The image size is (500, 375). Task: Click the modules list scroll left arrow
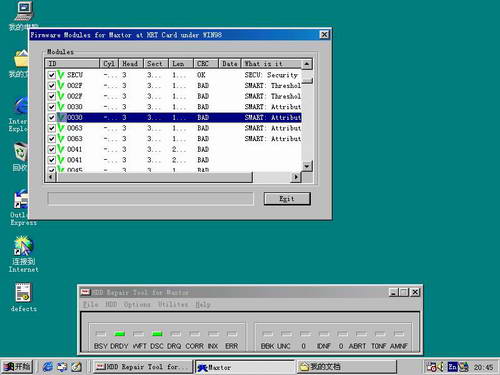coord(51,177)
